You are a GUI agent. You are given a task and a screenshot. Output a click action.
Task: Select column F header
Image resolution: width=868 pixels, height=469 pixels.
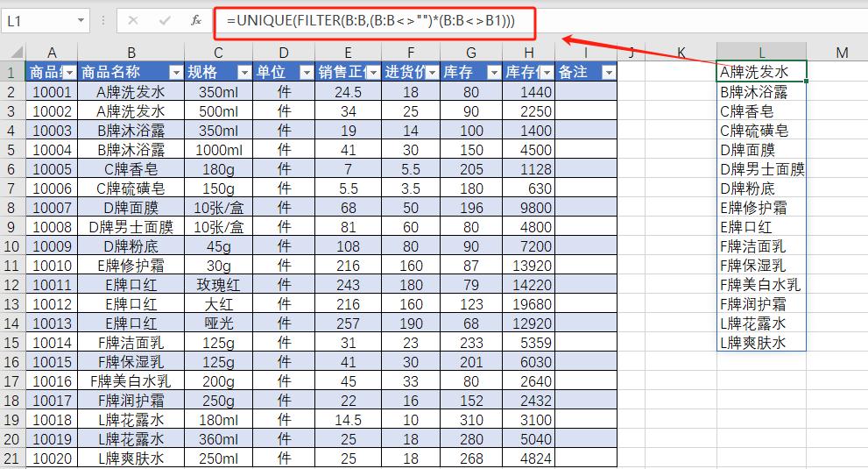coord(411,53)
